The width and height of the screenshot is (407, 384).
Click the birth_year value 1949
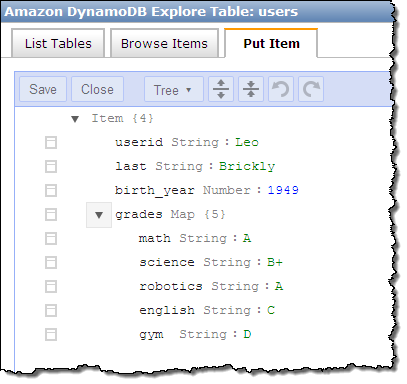click(283, 190)
